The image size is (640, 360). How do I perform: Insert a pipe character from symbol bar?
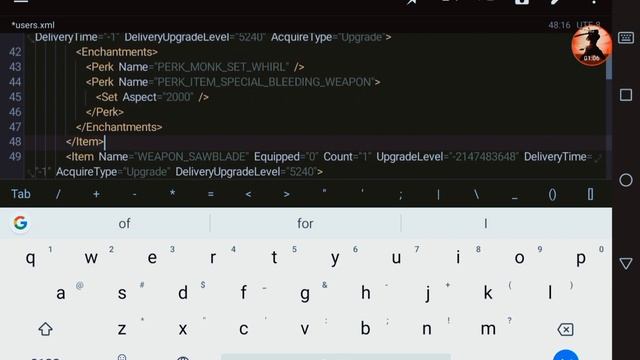(x=438, y=194)
